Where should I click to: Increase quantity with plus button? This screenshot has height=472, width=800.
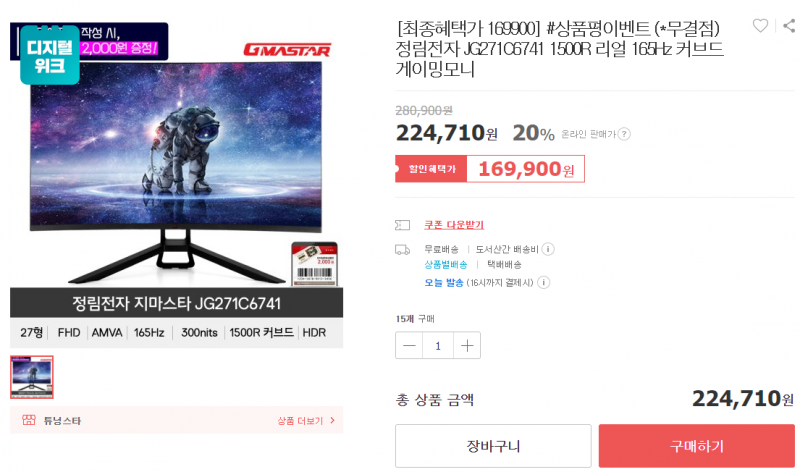click(467, 345)
